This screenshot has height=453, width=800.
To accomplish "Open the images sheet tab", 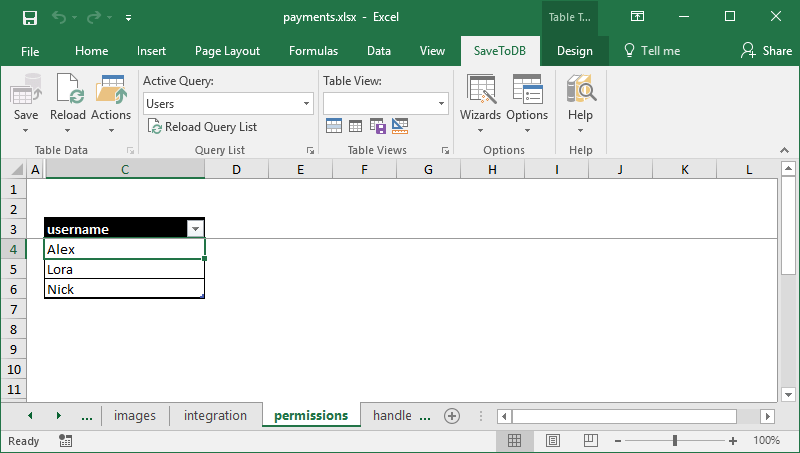I will coord(135,416).
